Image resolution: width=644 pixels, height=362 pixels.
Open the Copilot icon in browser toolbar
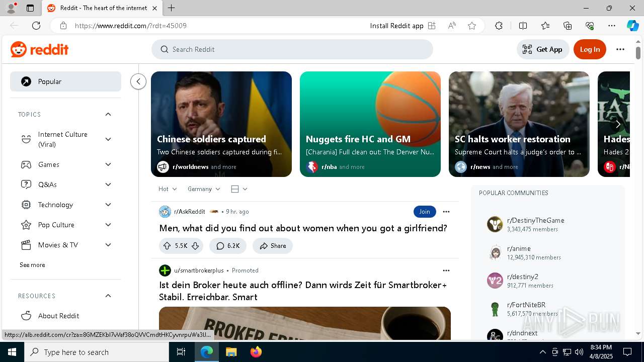point(632,26)
